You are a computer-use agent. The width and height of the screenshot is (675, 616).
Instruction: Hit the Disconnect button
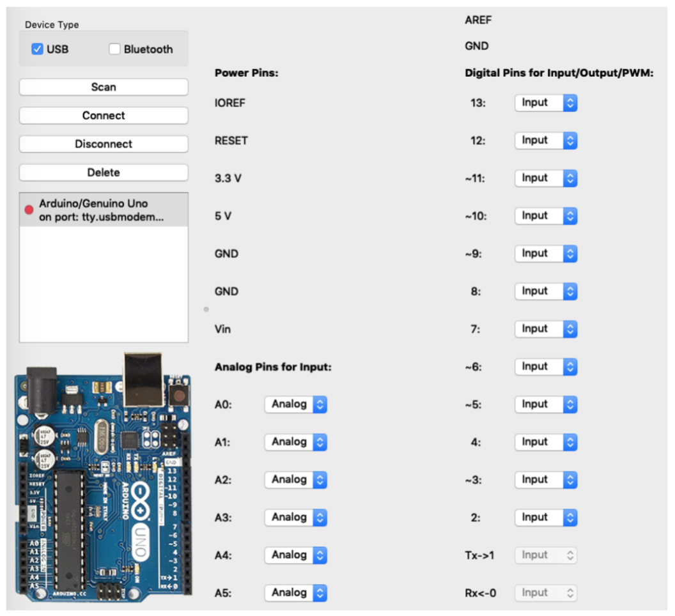pyautogui.click(x=104, y=144)
